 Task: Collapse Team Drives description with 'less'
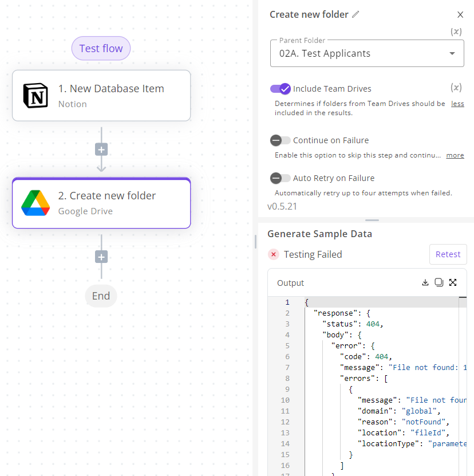tap(457, 104)
